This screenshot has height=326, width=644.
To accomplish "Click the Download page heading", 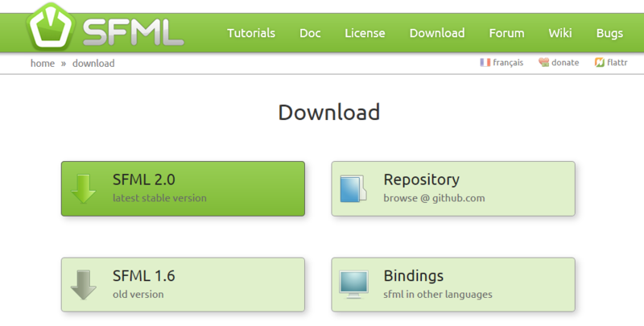I will (329, 112).
